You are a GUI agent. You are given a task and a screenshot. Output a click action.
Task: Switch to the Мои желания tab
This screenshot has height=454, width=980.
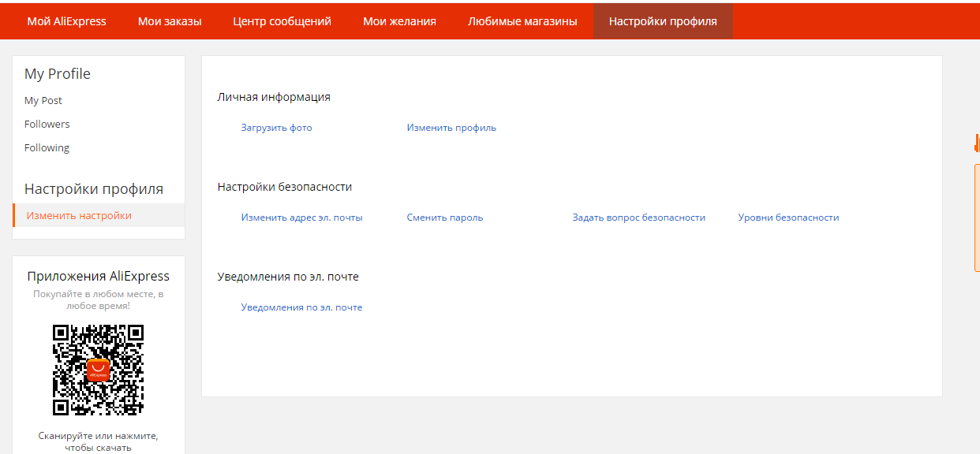click(x=399, y=21)
